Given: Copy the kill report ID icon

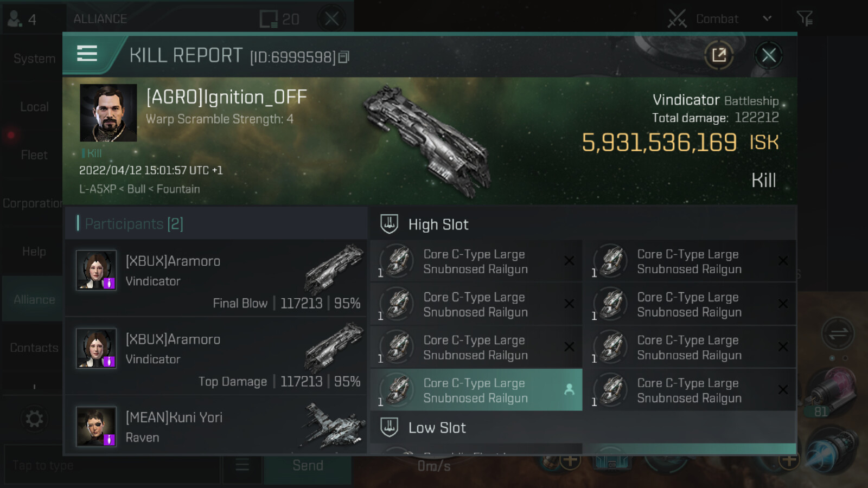Looking at the screenshot, I should pos(343,57).
